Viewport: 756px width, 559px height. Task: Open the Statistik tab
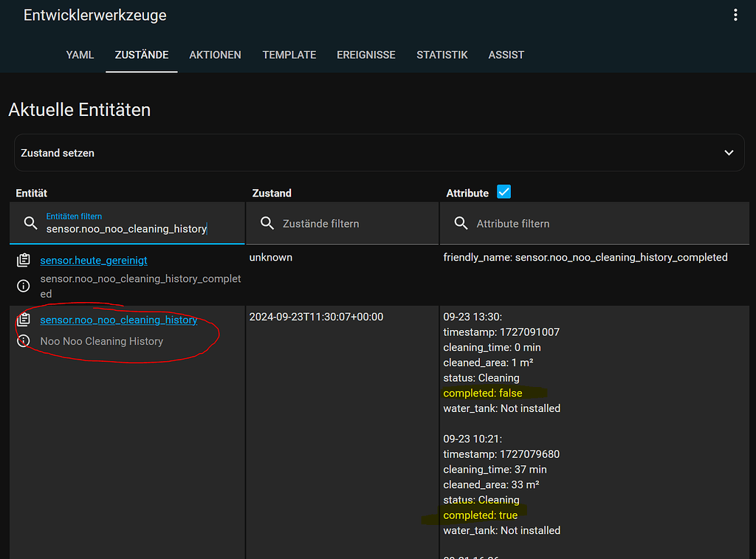(441, 55)
